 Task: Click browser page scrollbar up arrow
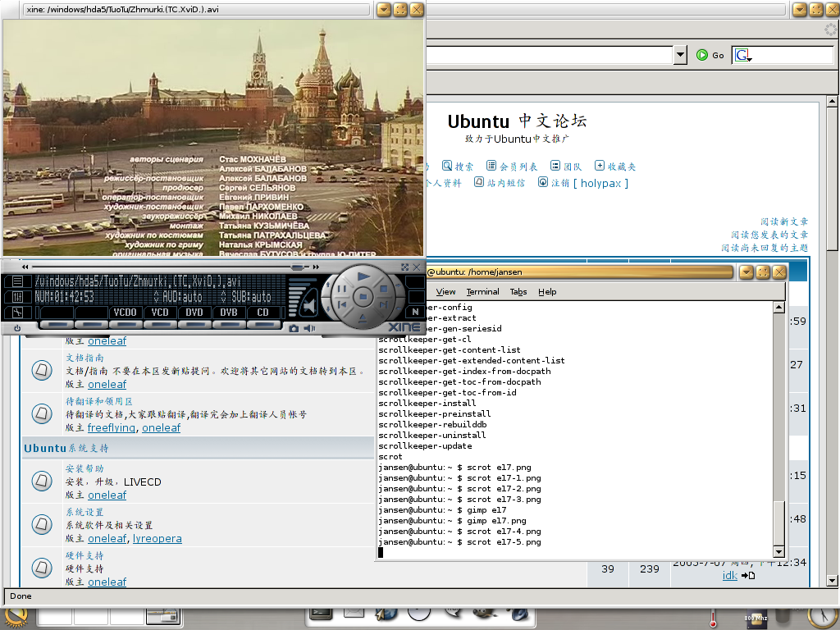(x=832, y=101)
